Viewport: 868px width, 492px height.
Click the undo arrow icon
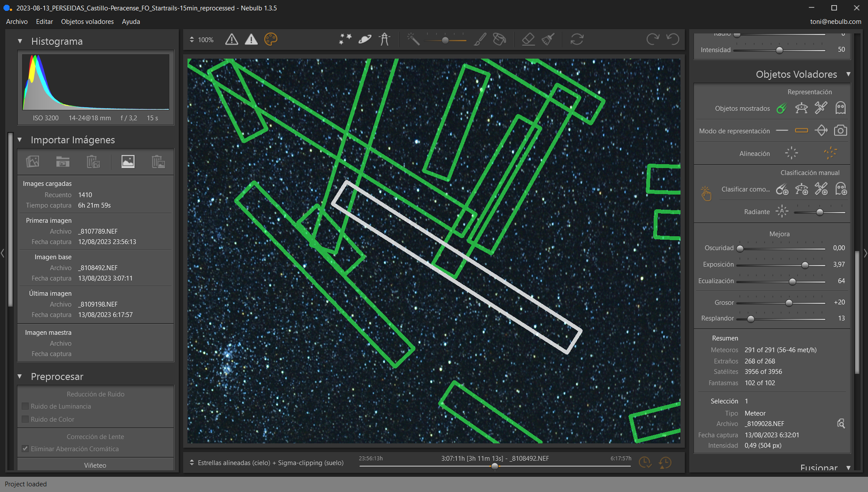point(673,40)
